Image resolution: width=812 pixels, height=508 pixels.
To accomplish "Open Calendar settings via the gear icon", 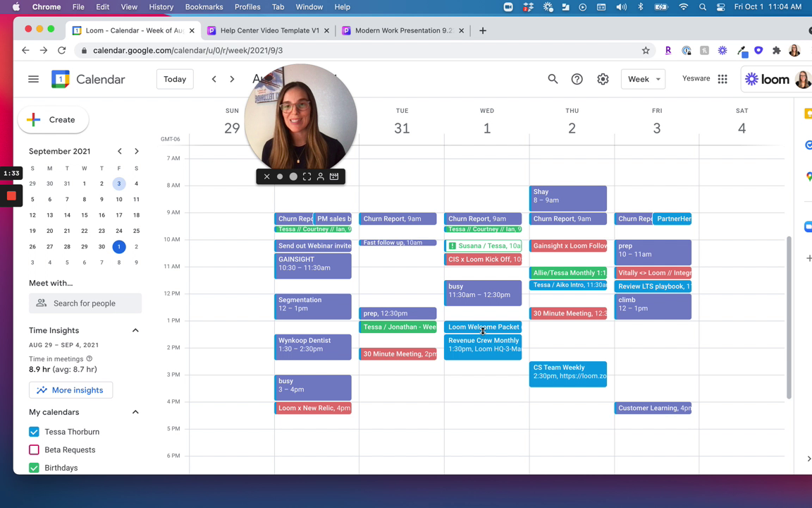I will point(603,79).
